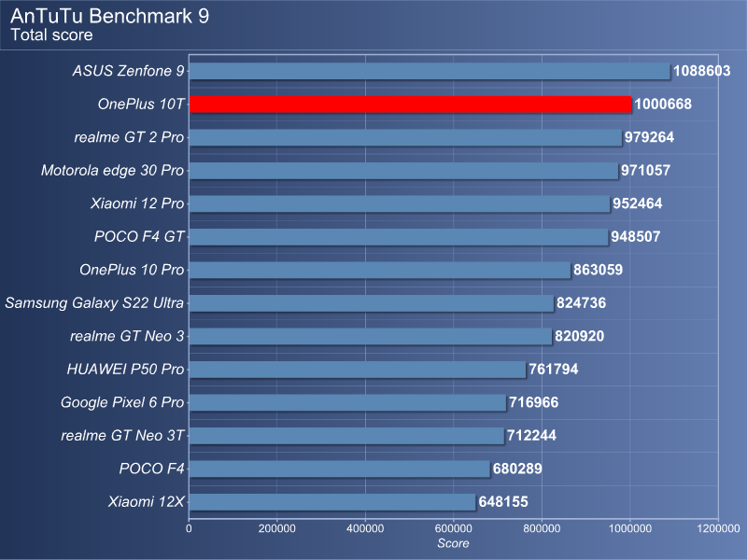
Task: Click the Motorola edge 30 Pro bar
Action: coord(404,171)
